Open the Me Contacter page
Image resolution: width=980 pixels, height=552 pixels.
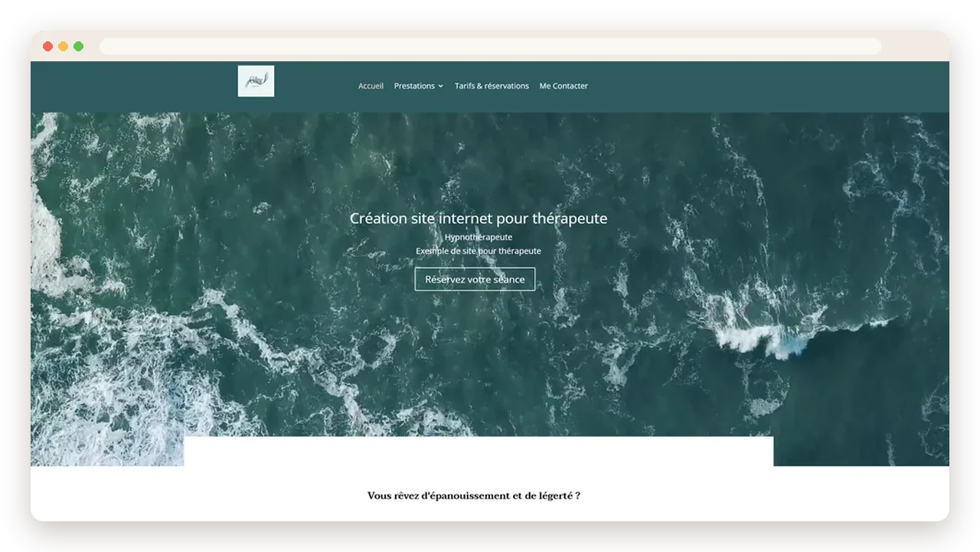563,86
